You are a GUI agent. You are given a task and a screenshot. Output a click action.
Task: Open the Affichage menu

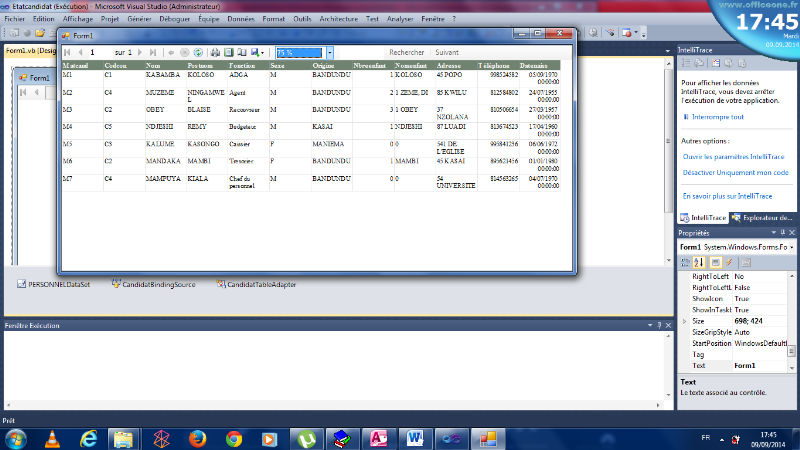pos(78,19)
